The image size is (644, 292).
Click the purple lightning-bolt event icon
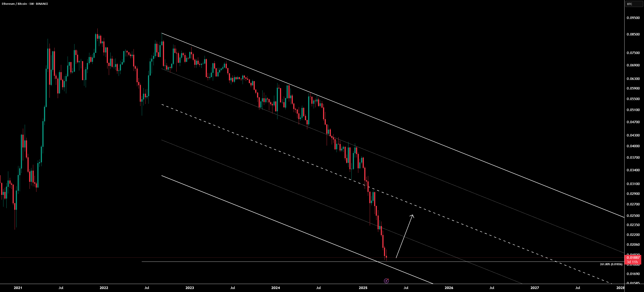point(386,281)
